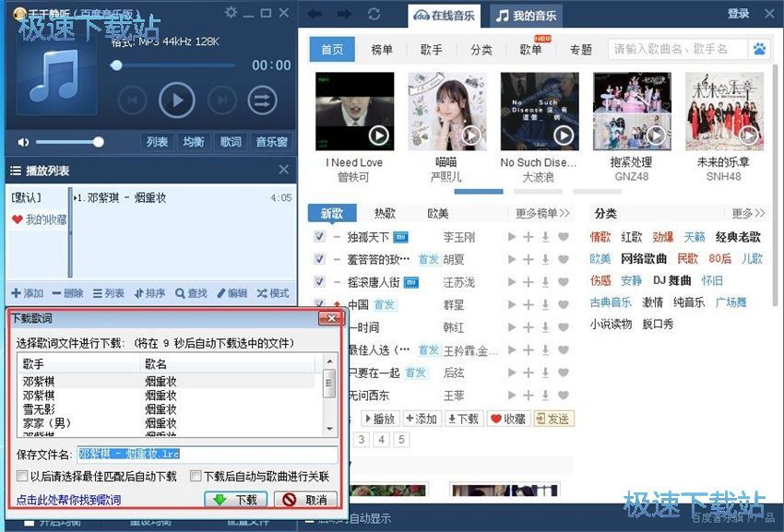Click the song search input field
This screenshot has width=784, height=532.
click(678, 50)
